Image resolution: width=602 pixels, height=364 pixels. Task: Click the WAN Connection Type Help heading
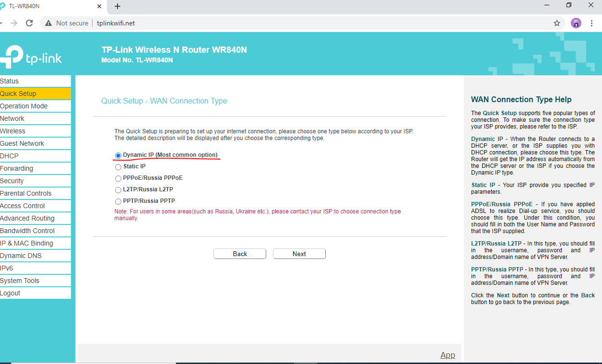pos(521,100)
